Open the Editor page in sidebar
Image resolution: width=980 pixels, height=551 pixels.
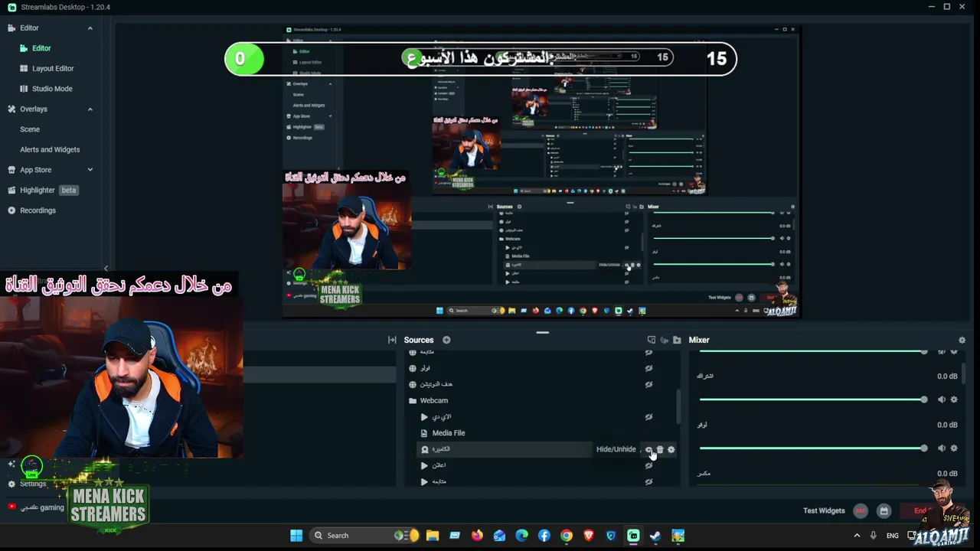click(41, 48)
